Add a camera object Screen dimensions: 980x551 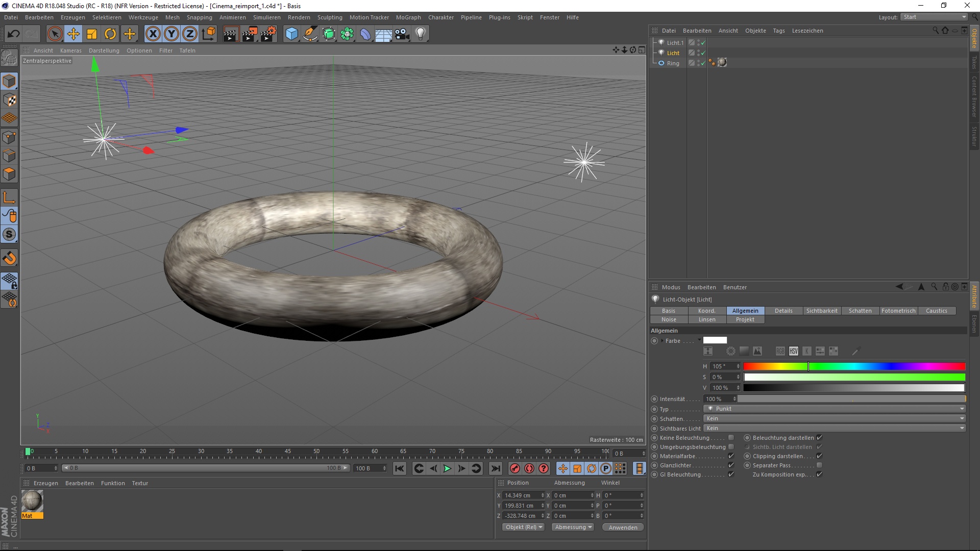click(402, 34)
